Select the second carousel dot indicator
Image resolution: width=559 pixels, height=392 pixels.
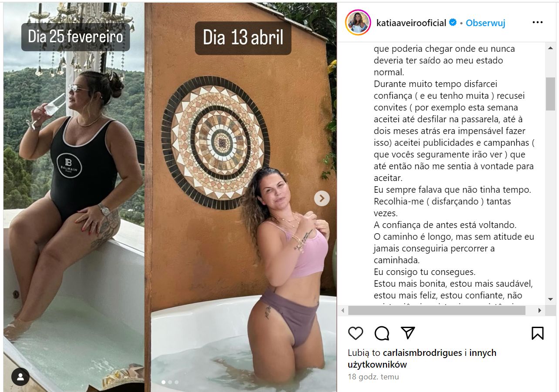click(x=170, y=382)
